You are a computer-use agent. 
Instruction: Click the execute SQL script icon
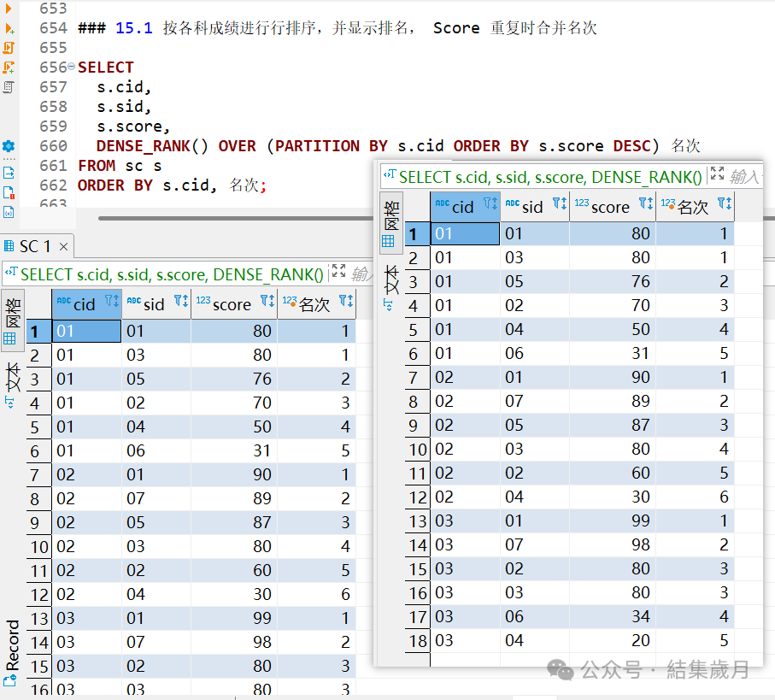click(9, 48)
